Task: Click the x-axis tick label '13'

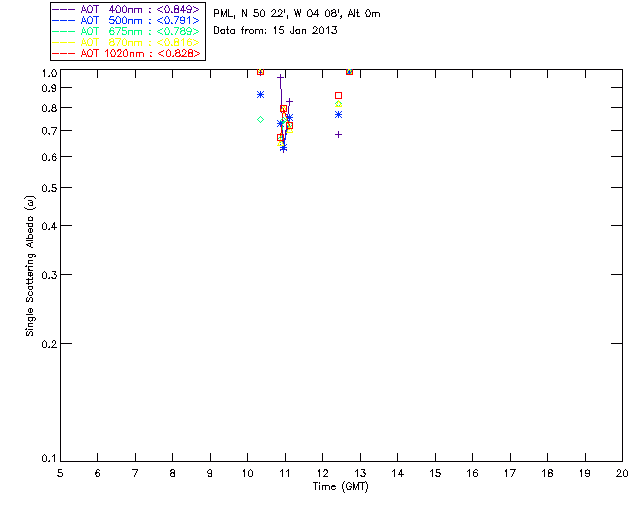Action: pyautogui.click(x=360, y=474)
